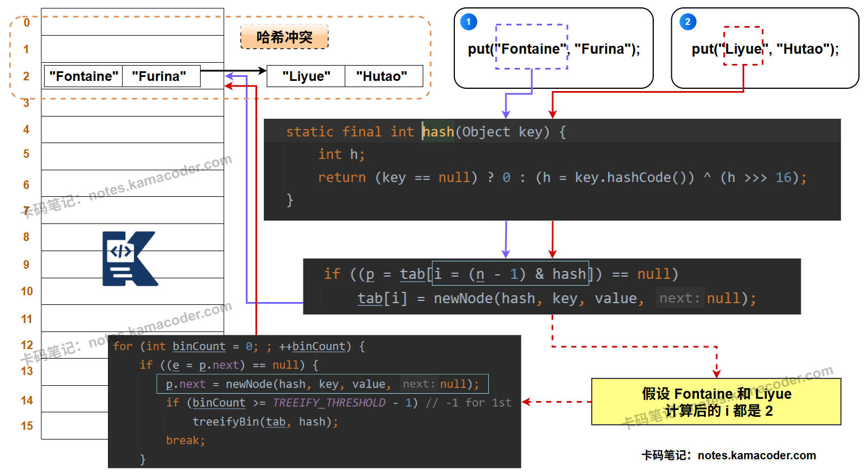The height and width of the screenshot is (474, 868).
Task: Click the blue circle badge numbered 2
Action: click(x=687, y=22)
